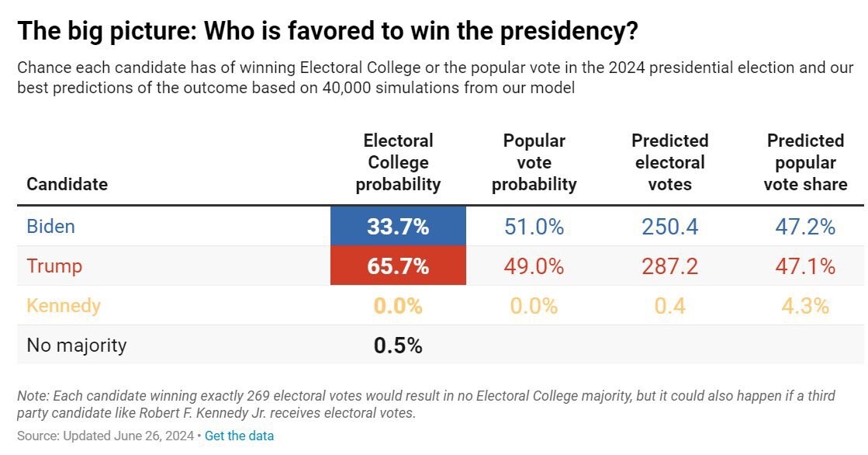Click the Candidate column header

point(67,184)
